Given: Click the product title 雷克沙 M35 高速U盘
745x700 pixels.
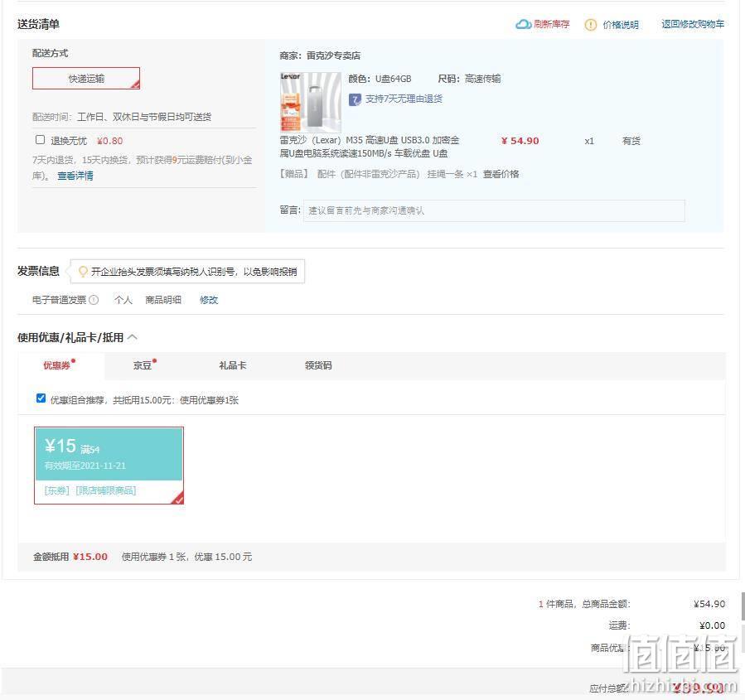Looking at the screenshot, I should tap(369, 147).
